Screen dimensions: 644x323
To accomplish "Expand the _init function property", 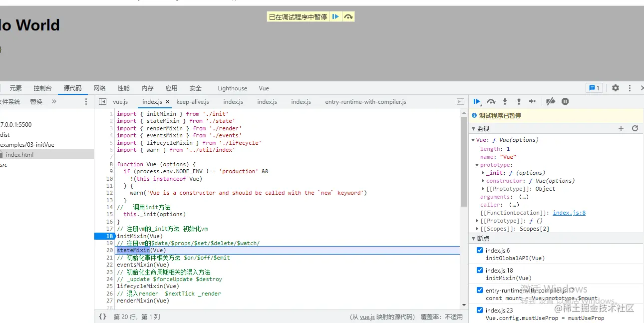I will [483, 173].
